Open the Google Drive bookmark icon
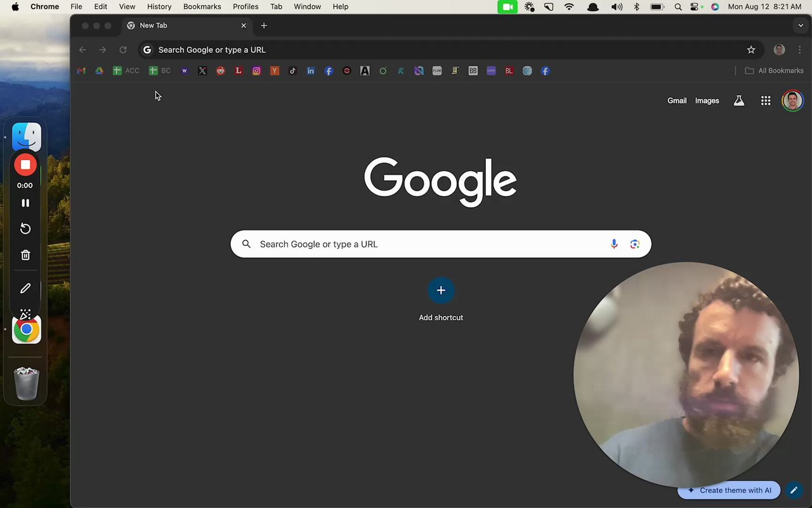 pyautogui.click(x=99, y=71)
